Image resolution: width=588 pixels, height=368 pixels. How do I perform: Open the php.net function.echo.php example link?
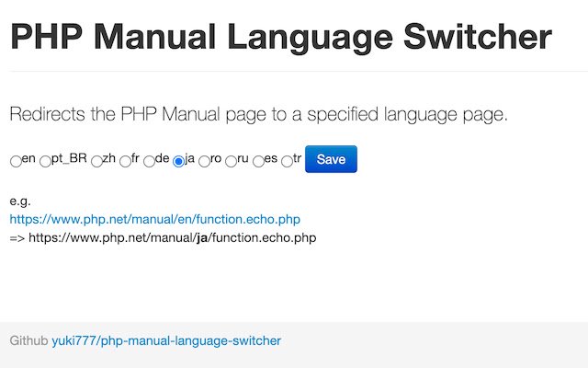coord(155,219)
